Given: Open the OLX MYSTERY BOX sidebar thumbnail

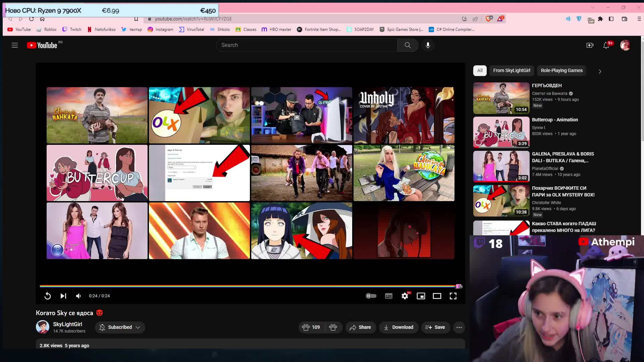Looking at the screenshot, I should [501, 200].
